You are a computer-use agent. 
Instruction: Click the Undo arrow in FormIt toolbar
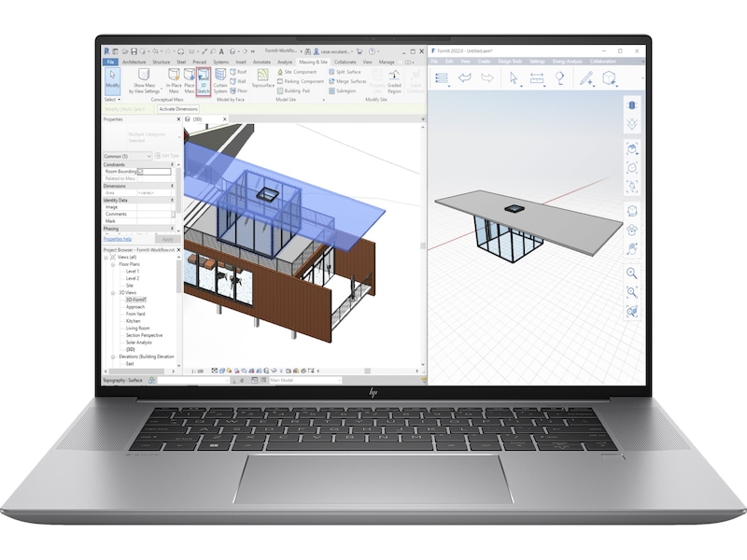click(464, 79)
